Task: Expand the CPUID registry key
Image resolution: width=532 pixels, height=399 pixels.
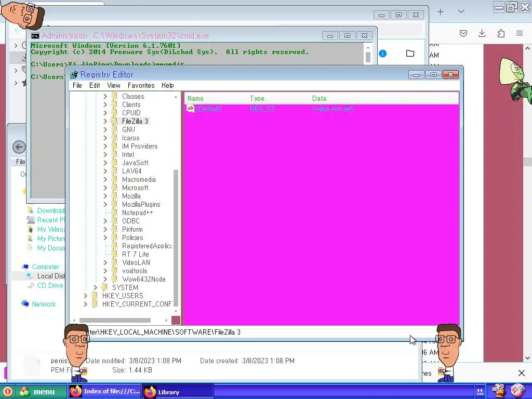Action: [x=105, y=113]
